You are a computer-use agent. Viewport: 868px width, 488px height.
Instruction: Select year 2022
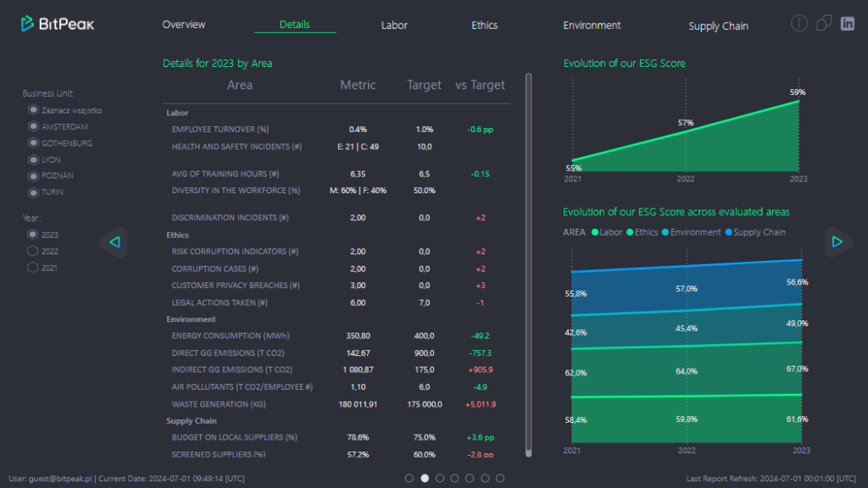point(33,251)
